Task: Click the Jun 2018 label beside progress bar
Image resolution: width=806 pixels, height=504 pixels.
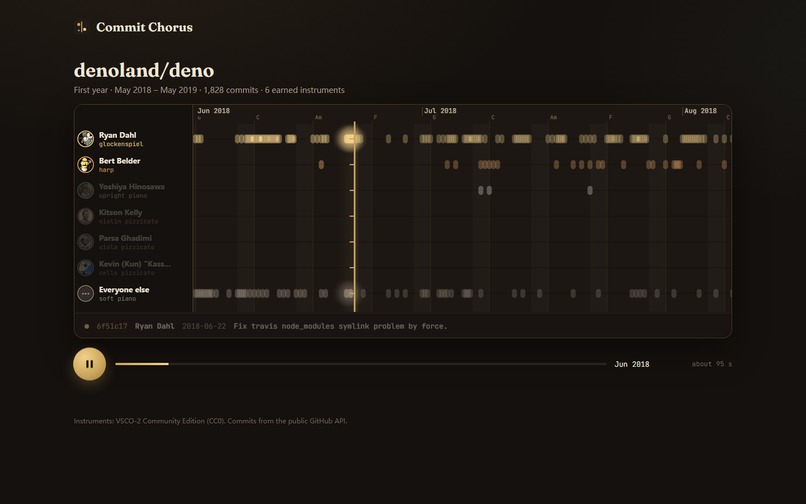Action: pos(632,364)
